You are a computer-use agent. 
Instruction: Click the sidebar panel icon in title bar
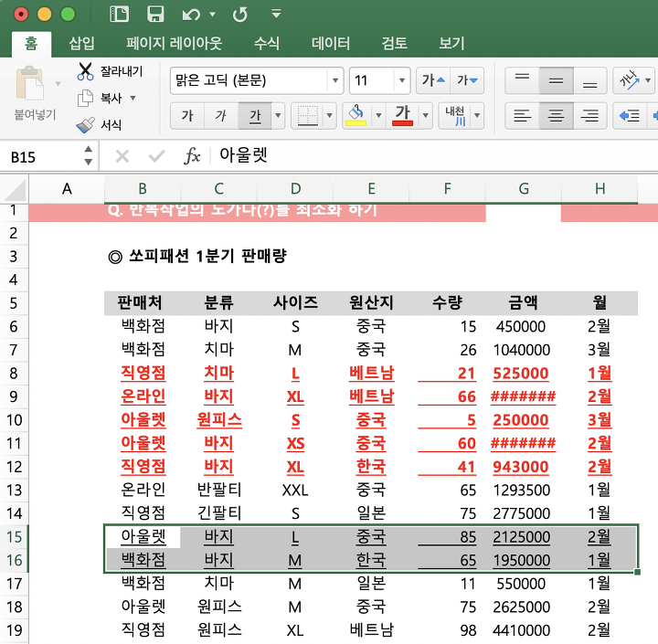point(119,15)
